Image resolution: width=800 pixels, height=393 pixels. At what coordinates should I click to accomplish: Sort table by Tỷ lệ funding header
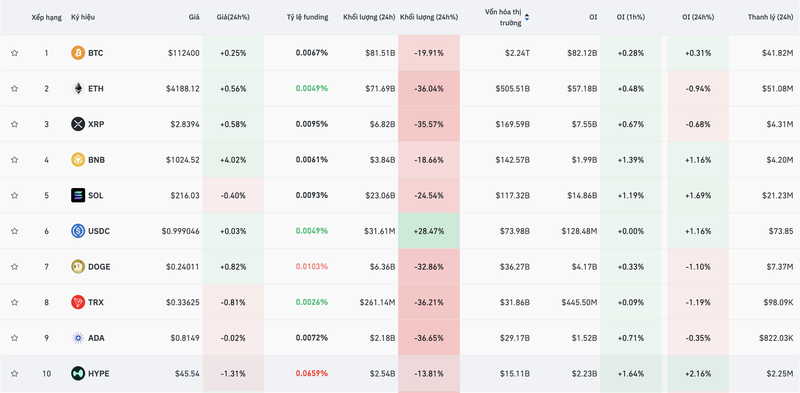tap(307, 17)
